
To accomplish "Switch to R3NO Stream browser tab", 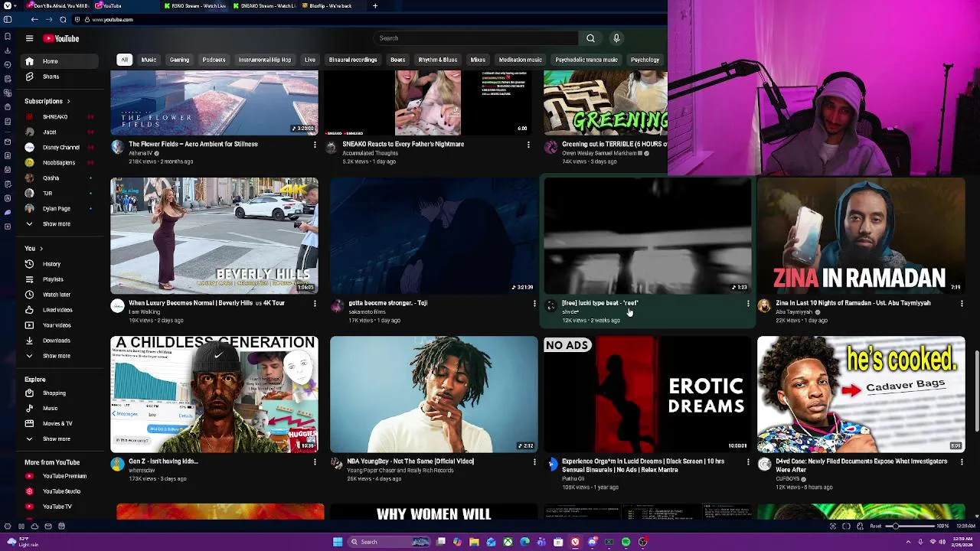I will (194, 6).
